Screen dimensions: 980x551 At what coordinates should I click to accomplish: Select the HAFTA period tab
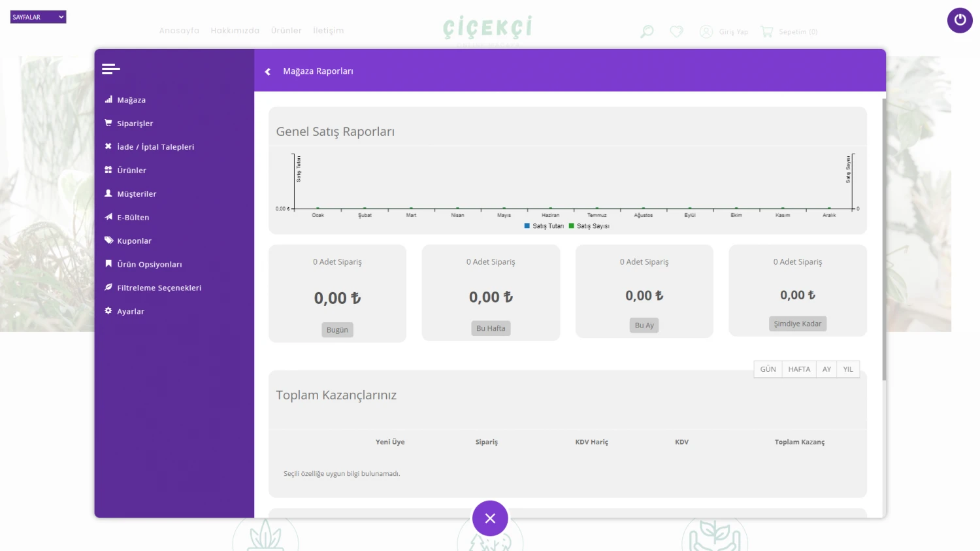click(799, 369)
